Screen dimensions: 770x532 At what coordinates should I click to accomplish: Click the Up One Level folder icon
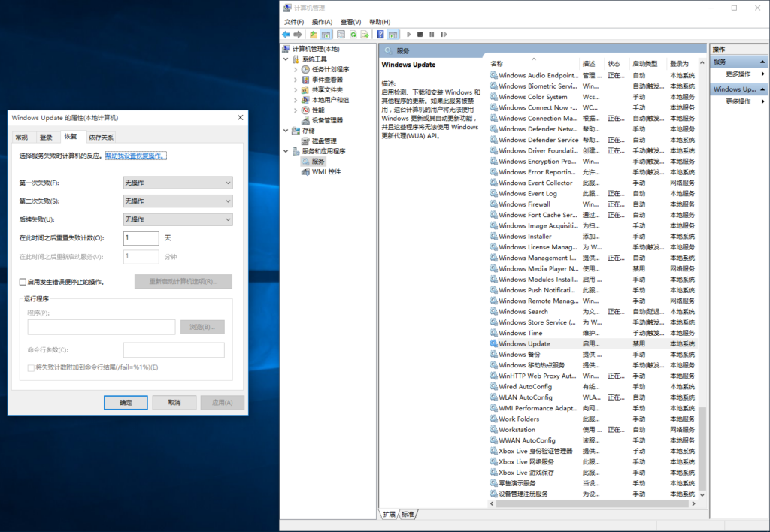(314, 35)
